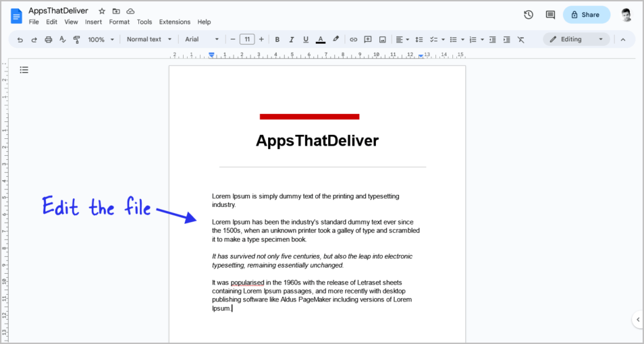Click the misspelled word popularised
Viewport: 644px width, 344px height.
[247, 283]
